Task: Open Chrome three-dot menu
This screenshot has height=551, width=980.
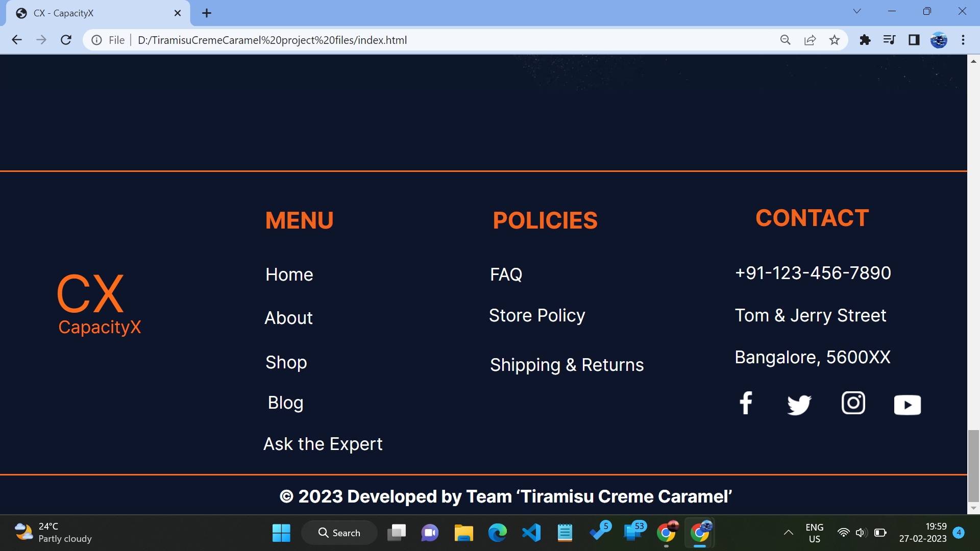Action: coord(963,40)
